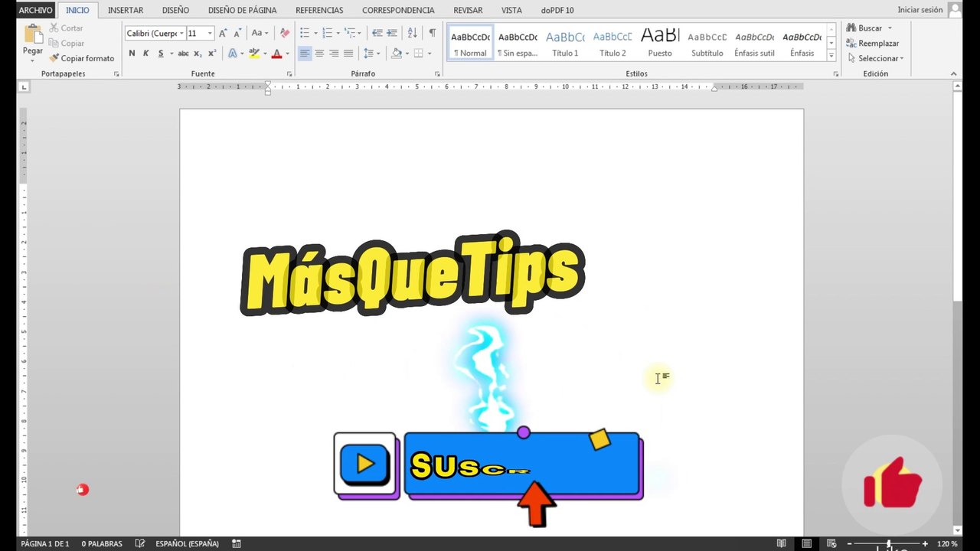Open the change case (Aa) dropdown
Image resolution: width=980 pixels, height=551 pixels.
(260, 33)
